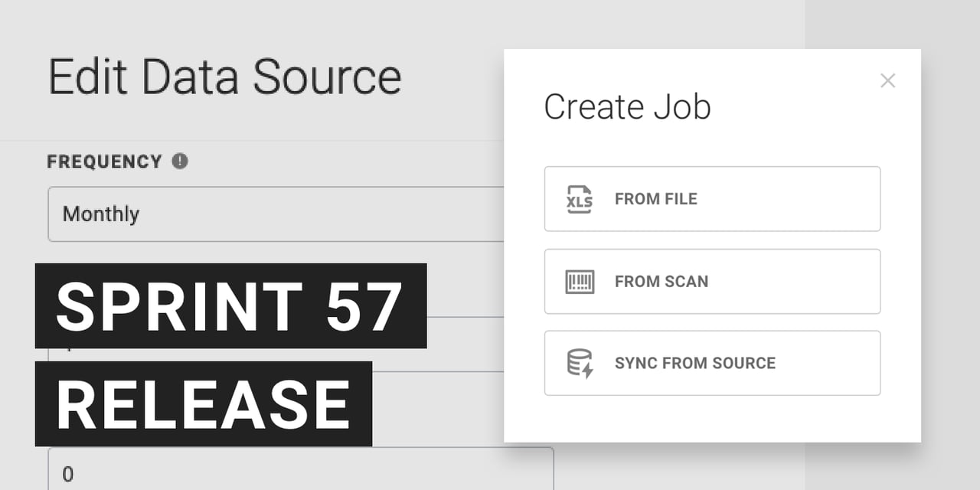980x490 pixels.
Task: Choose the FROM FILE option
Action: click(x=712, y=199)
